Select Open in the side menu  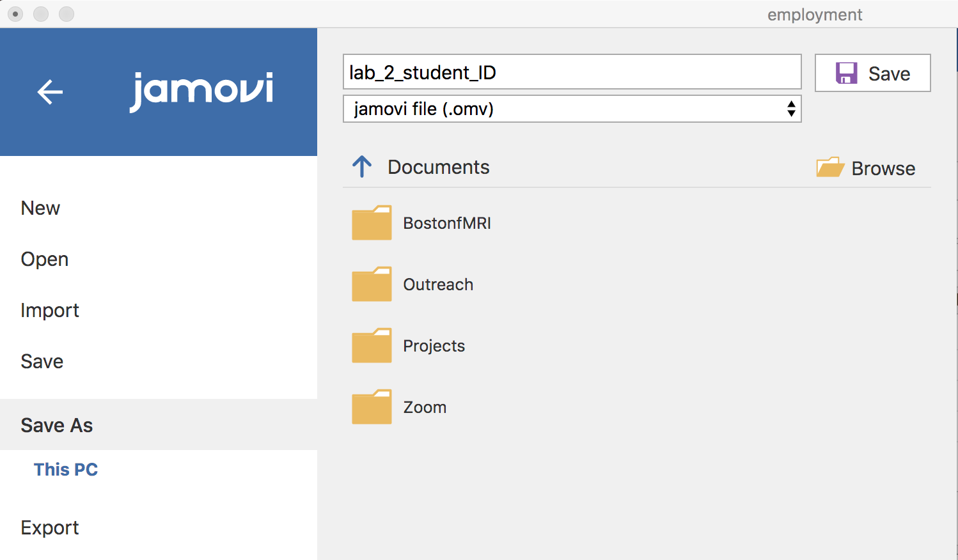tap(45, 259)
